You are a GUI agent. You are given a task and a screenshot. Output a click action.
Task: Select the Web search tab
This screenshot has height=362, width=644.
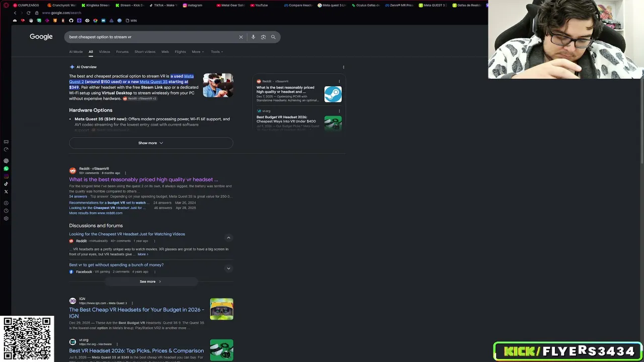tap(165, 52)
